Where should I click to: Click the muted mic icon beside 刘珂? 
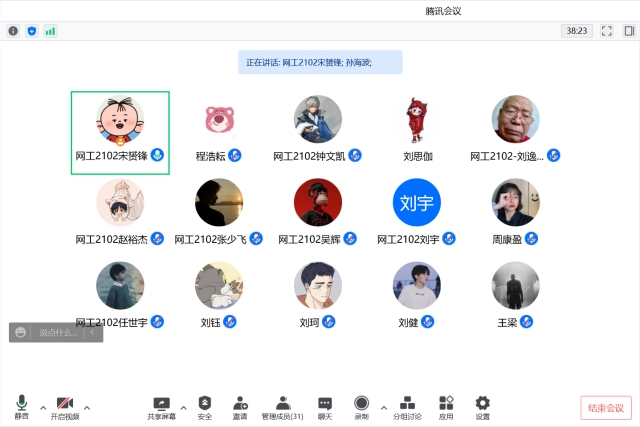[329, 322]
